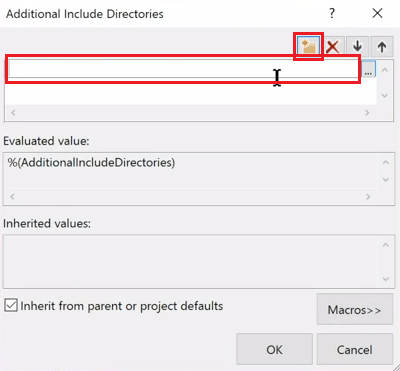This screenshot has width=400, height=371.
Task: Click the New Line folder icon
Action: tap(308, 46)
